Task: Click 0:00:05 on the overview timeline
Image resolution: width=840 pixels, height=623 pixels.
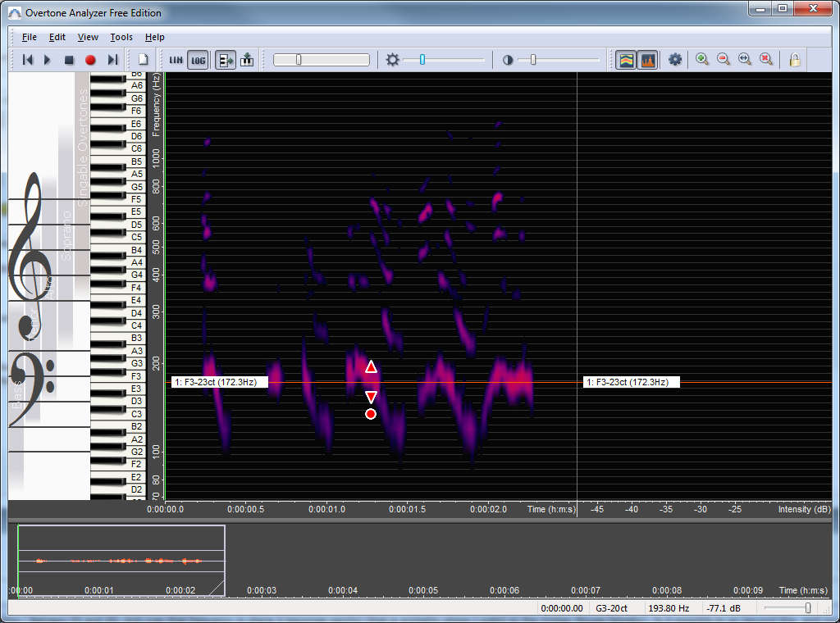Action: point(423,590)
